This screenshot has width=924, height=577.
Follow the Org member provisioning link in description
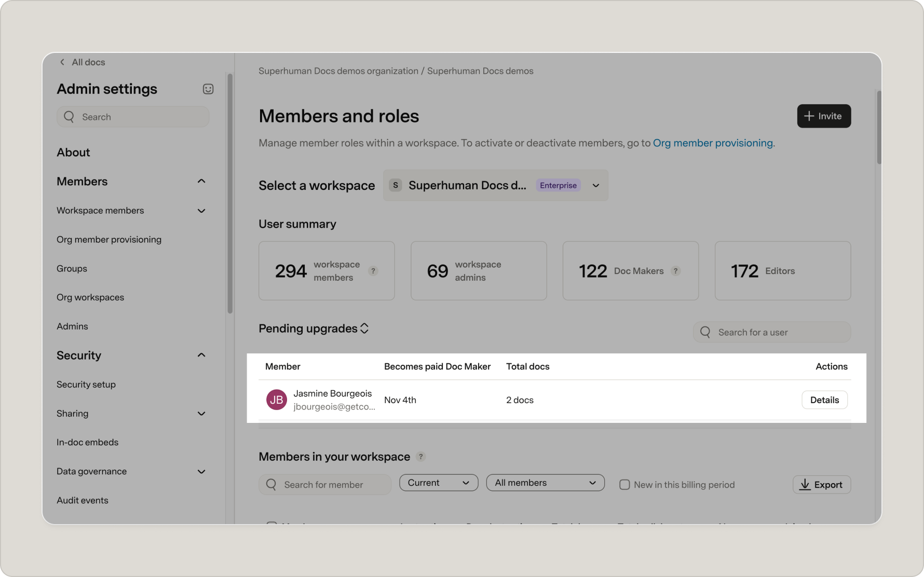pyautogui.click(x=713, y=143)
